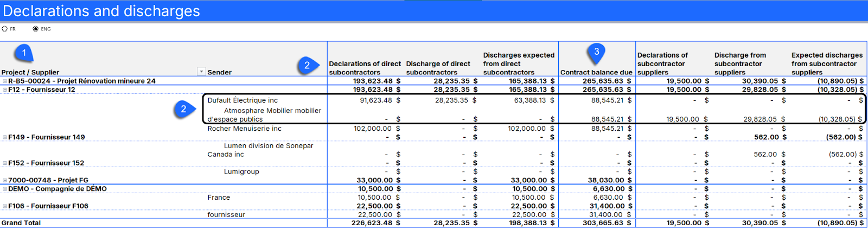Click the Grand Total row label
This screenshot has width=868, height=229.
coord(21,223)
